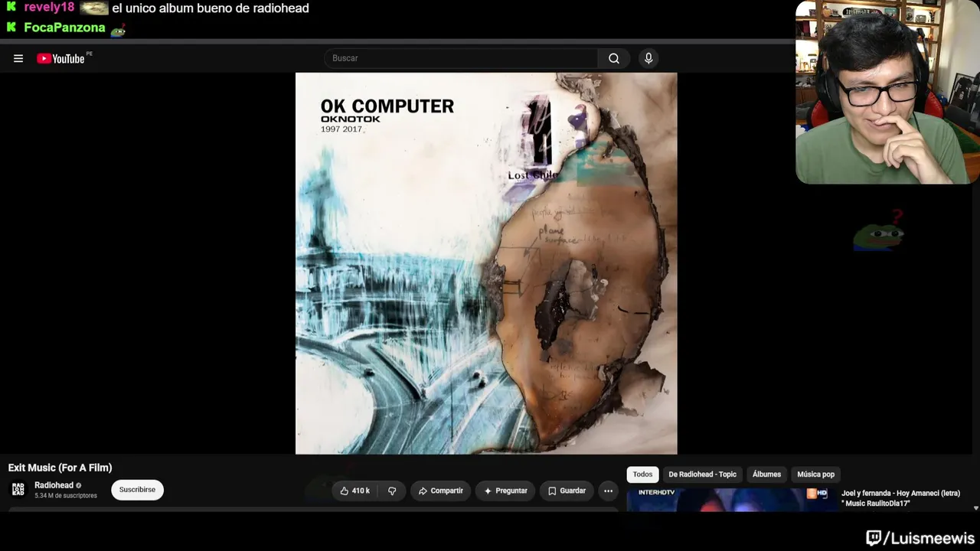Save video with Guardar button

tap(567, 491)
